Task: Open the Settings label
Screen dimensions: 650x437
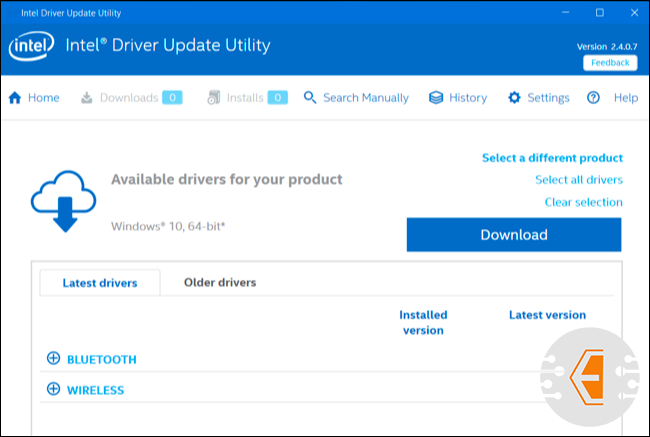Action: pos(548,98)
